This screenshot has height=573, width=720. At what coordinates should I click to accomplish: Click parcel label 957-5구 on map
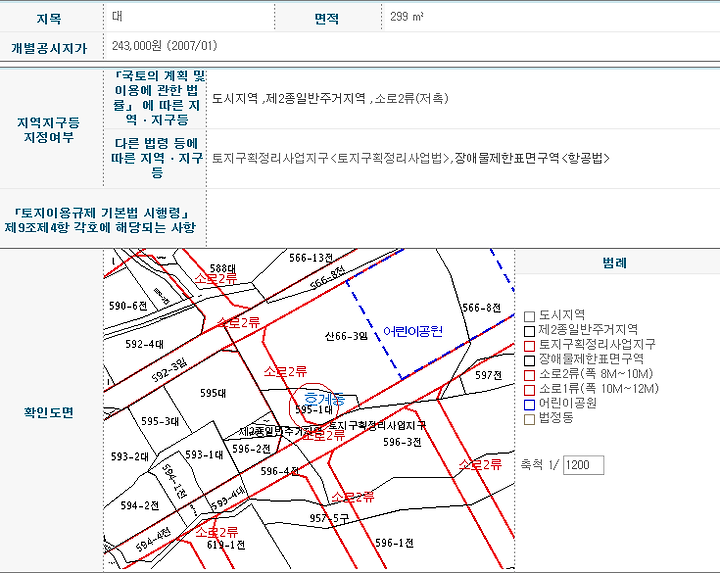(x=329, y=518)
